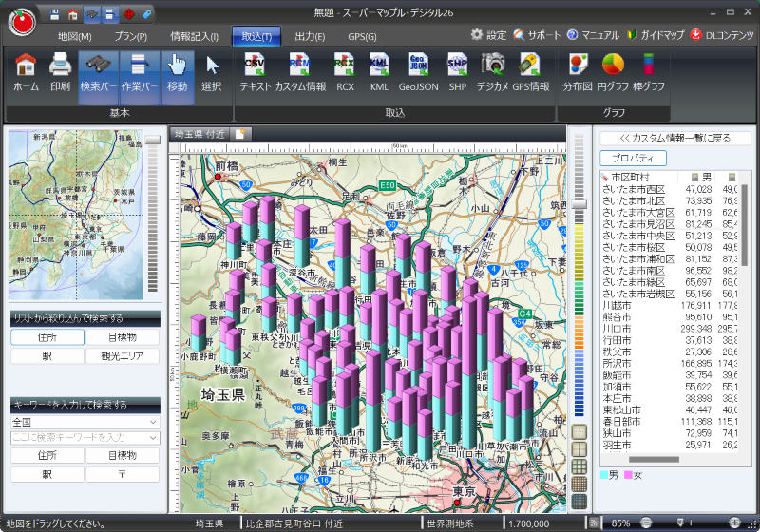Select the three-by-three grid density button
Viewport: 760px width, 532px height.
coord(579,466)
